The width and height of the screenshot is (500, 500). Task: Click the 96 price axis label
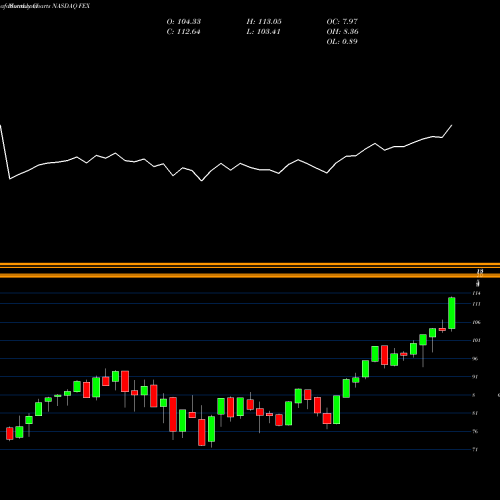tap(475, 359)
